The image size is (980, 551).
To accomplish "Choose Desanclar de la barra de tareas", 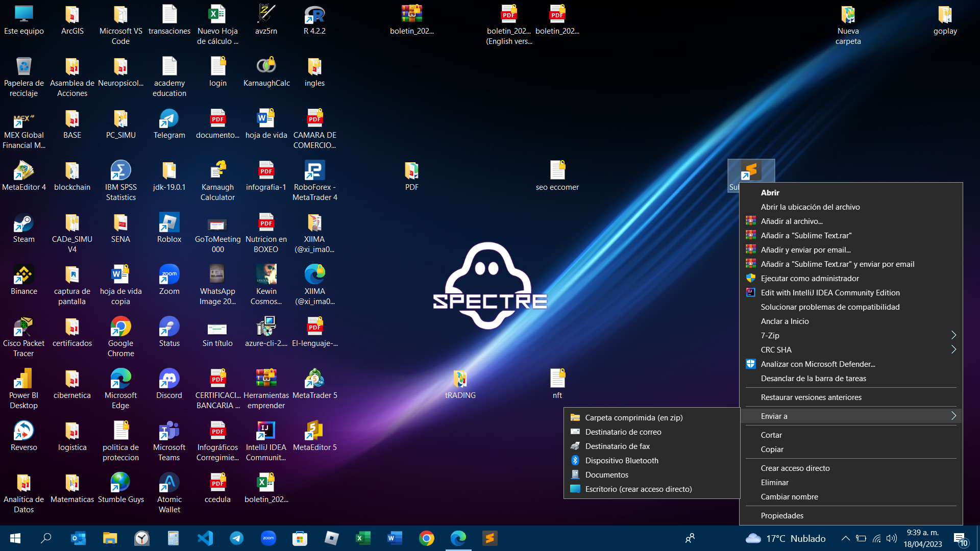I will pyautogui.click(x=851, y=378).
